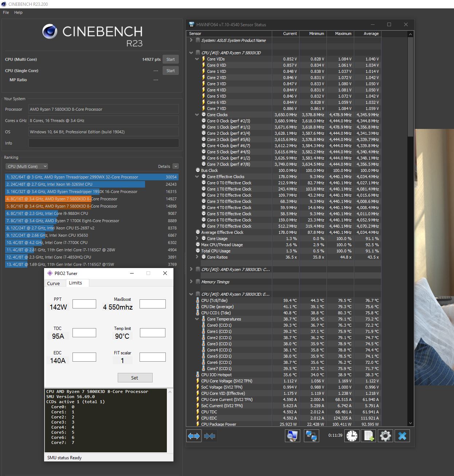Click the TDC input field
This screenshot has width=454, height=476.
(84, 333)
